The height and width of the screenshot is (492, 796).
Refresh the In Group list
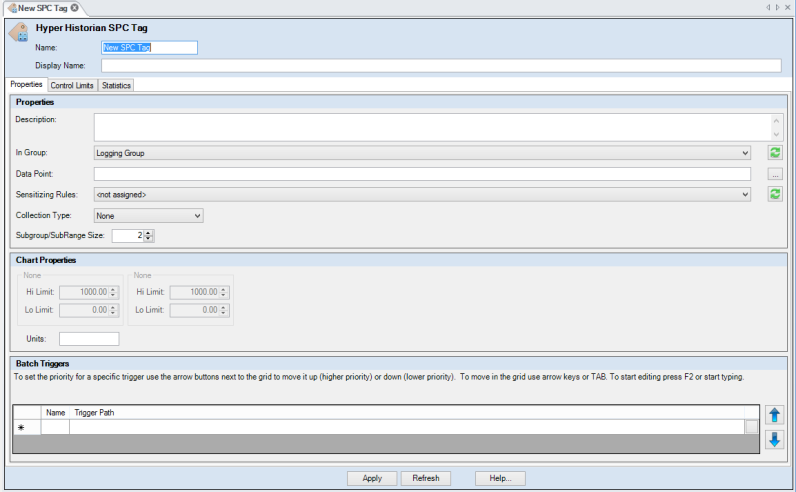click(x=775, y=153)
